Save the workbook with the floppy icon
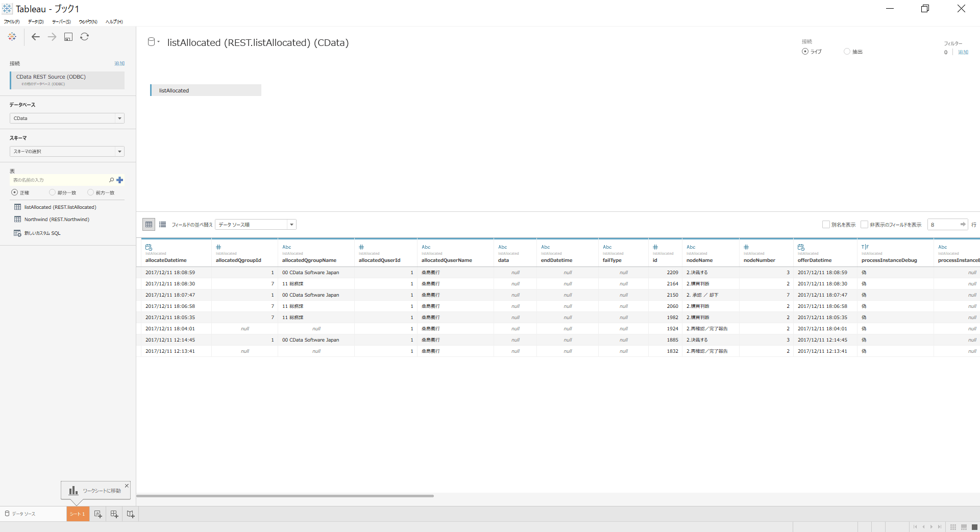The height and width of the screenshot is (532, 980). 68,37
